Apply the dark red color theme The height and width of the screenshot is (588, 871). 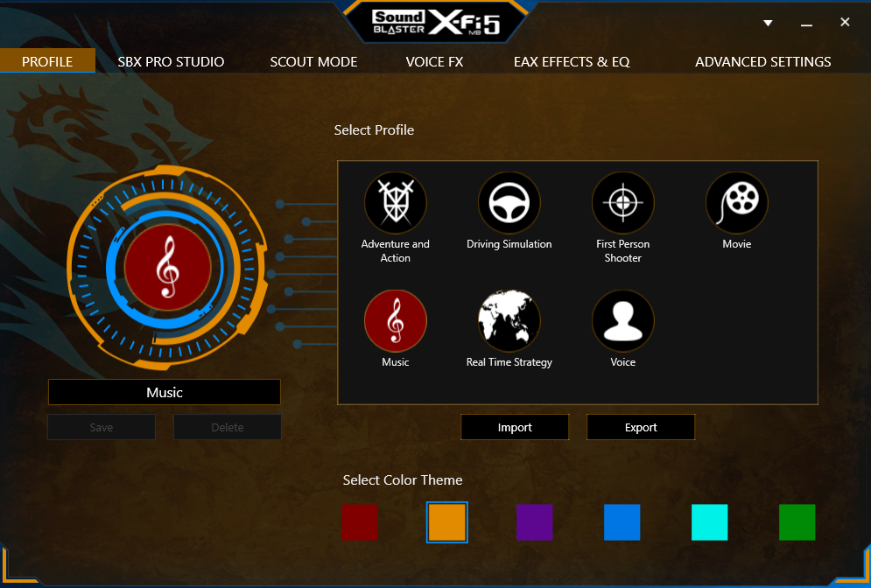coord(360,521)
